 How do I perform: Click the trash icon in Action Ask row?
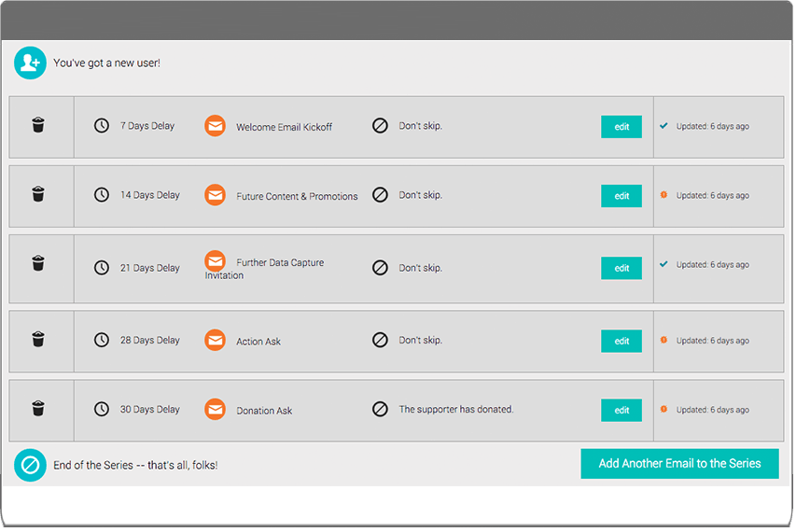click(38, 339)
